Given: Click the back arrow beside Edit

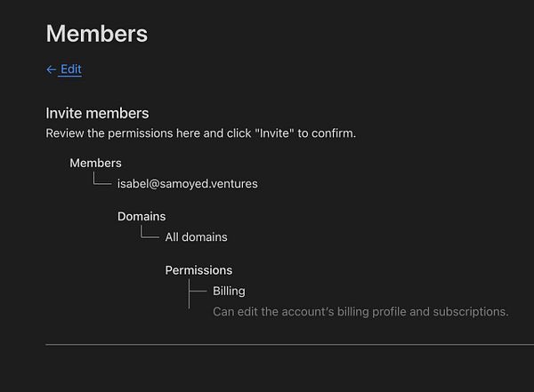Looking at the screenshot, I should 51,69.
